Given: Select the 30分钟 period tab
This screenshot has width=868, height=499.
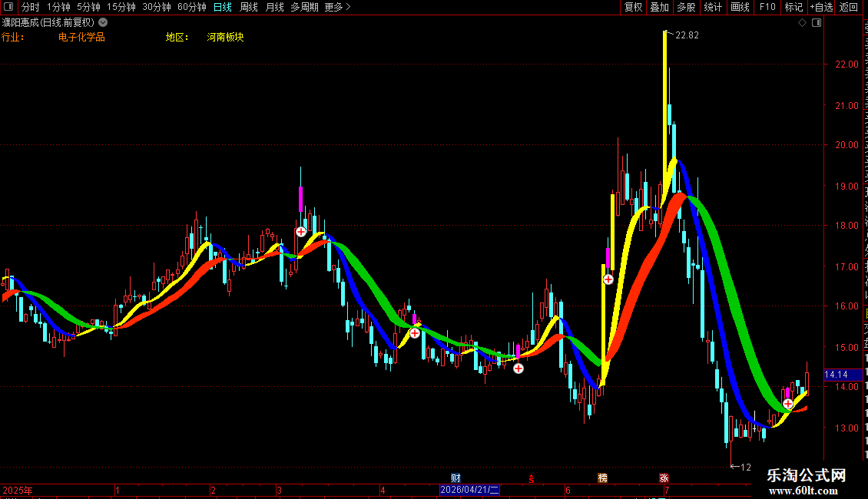Looking at the screenshot, I should (157, 7).
